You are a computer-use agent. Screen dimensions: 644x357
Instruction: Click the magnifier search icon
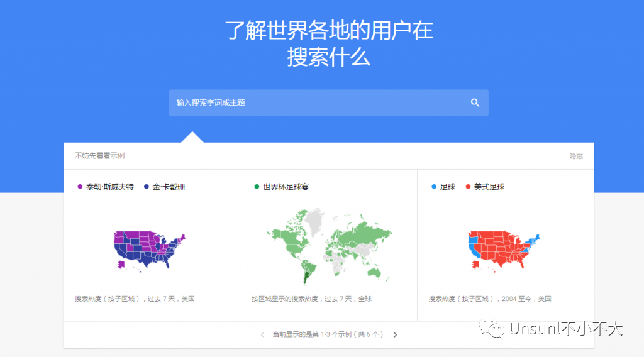pyautogui.click(x=475, y=102)
